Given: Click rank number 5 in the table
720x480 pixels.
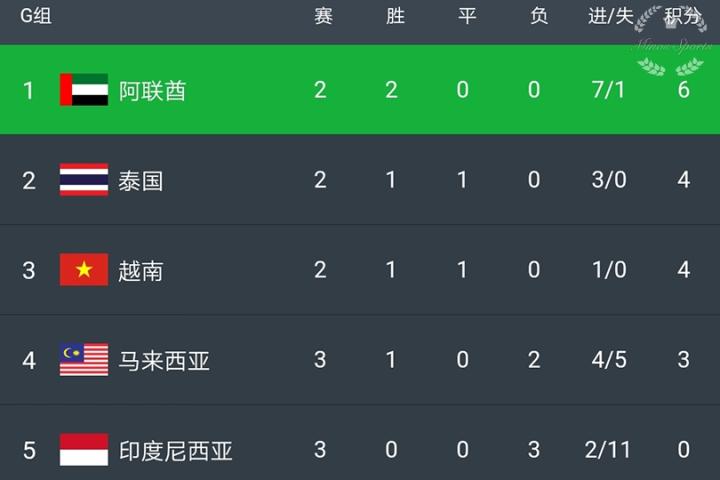Looking at the screenshot, I should (x=29, y=451).
